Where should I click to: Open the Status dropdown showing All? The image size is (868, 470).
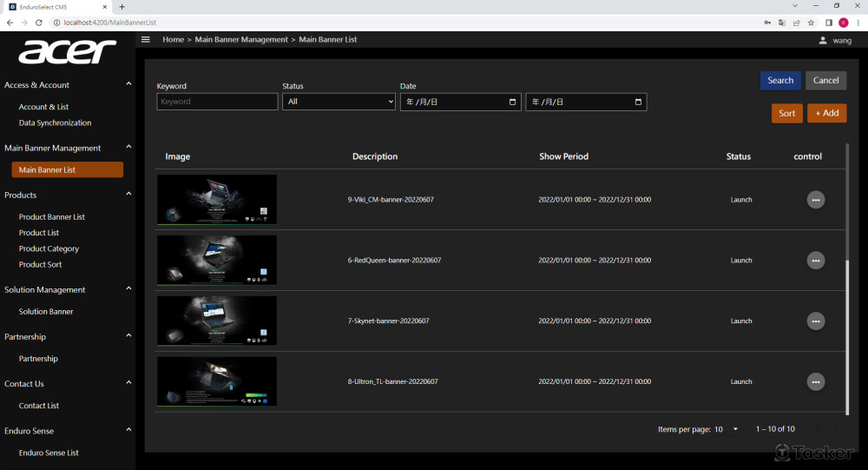(339, 102)
